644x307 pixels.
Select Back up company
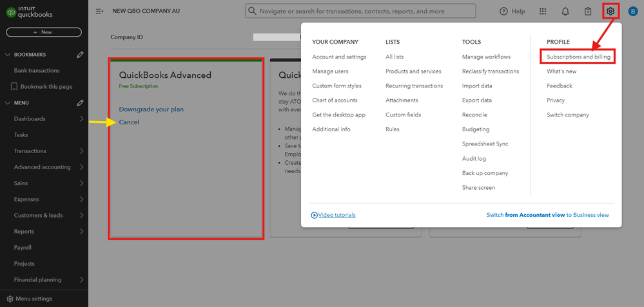pos(485,173)
